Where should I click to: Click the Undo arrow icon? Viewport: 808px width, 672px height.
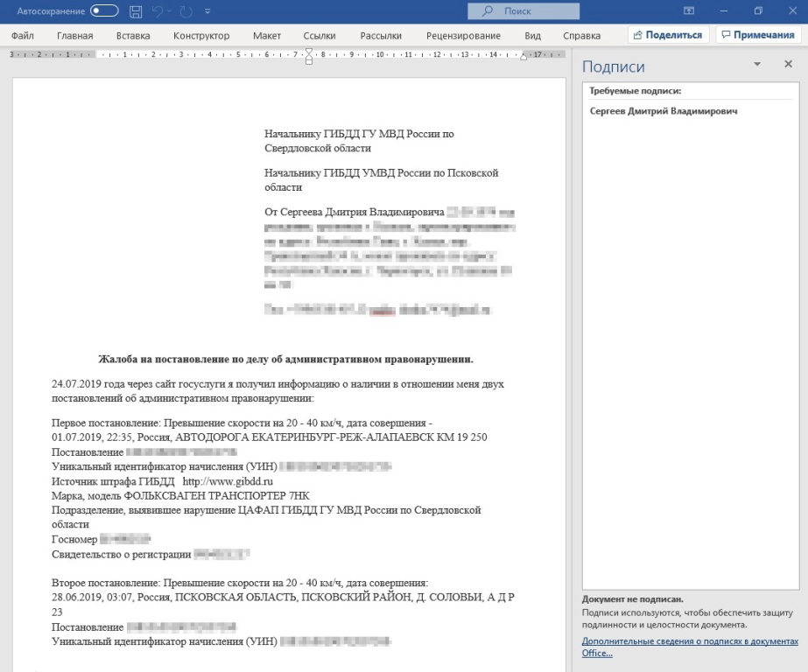158,11
